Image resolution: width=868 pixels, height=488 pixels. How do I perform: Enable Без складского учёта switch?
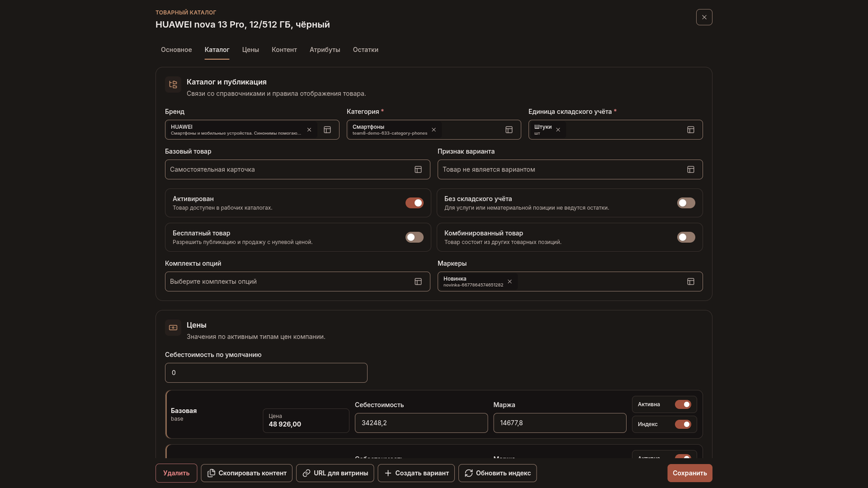point(686,203)
